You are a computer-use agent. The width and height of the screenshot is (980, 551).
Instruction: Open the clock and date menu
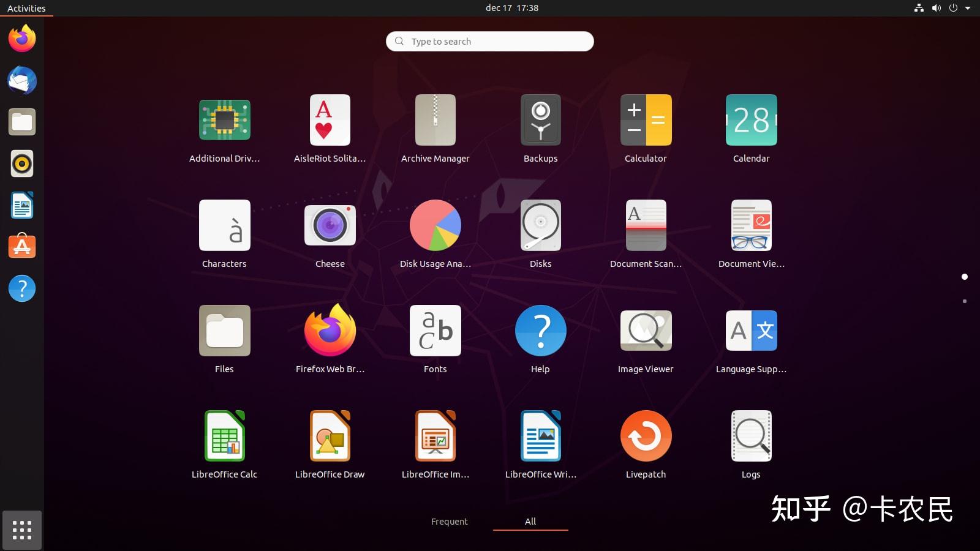[x=512, y=8]
